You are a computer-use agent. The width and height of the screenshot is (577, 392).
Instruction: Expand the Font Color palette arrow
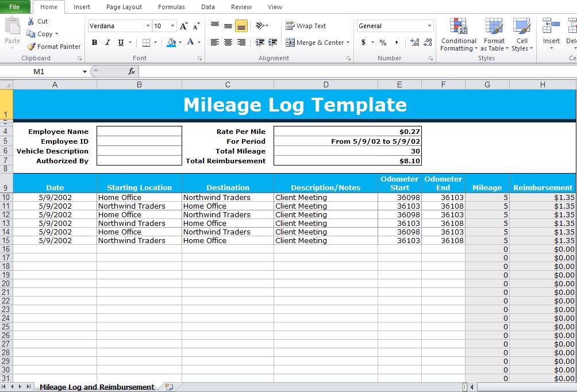pos(199,43)
